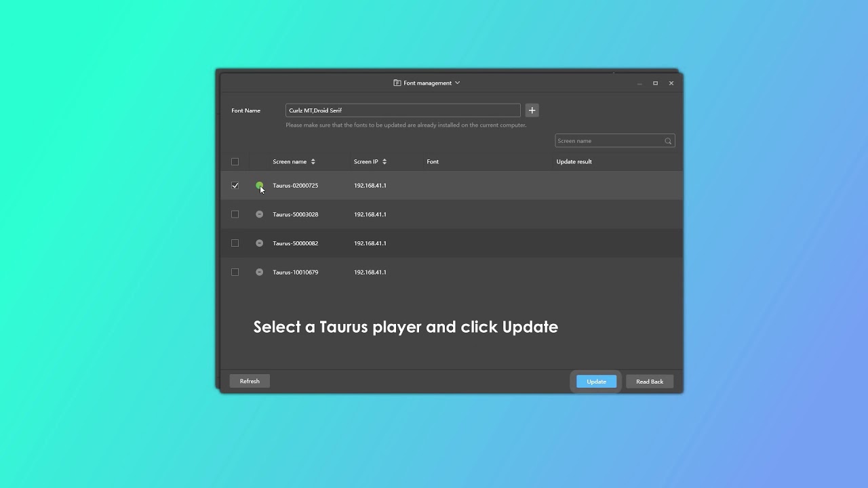The image size is (868, 488).
Task: Click the Font Name input field
Action: [x=403, y=110]
